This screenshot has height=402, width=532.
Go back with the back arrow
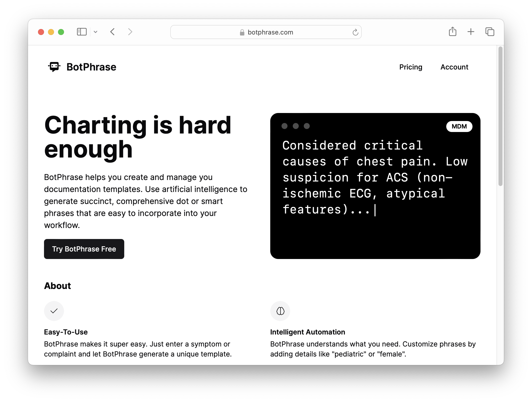pyautogui.click(x=112, y=32)
